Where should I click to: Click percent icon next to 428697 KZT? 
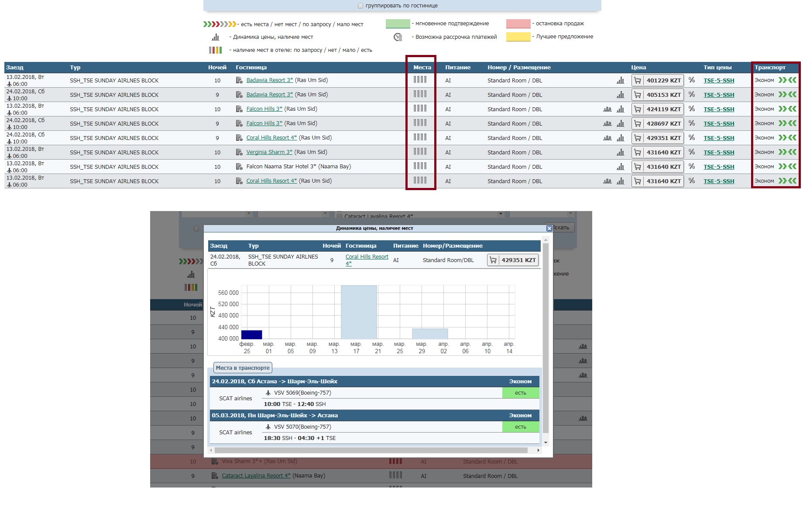pyautogui.click(x=692, y=123)
